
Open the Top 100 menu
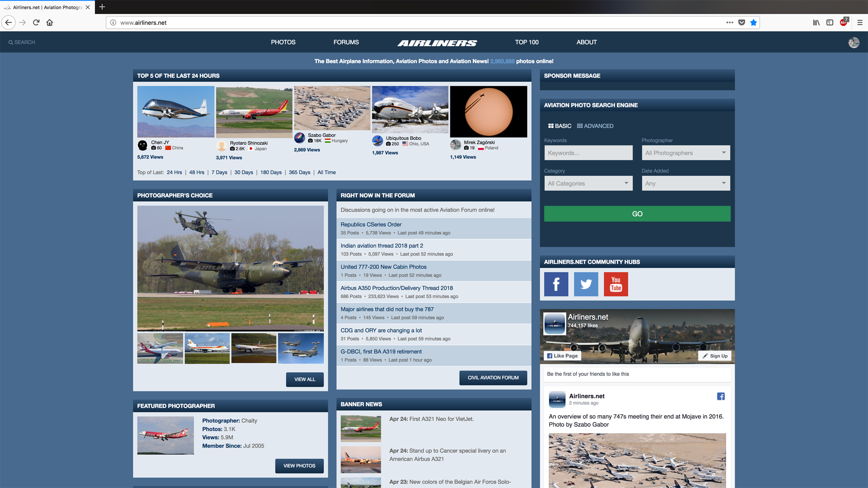coord(527,42)
